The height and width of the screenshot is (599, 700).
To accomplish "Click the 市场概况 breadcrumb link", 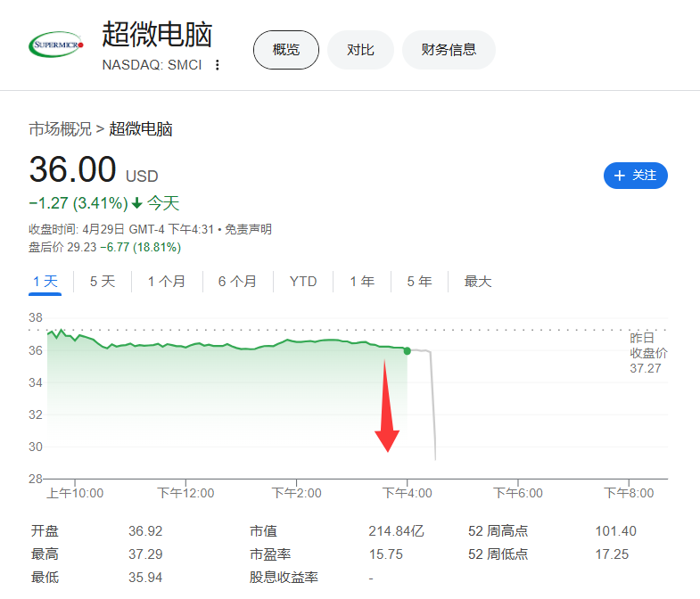I will click(x=60, y=129).
